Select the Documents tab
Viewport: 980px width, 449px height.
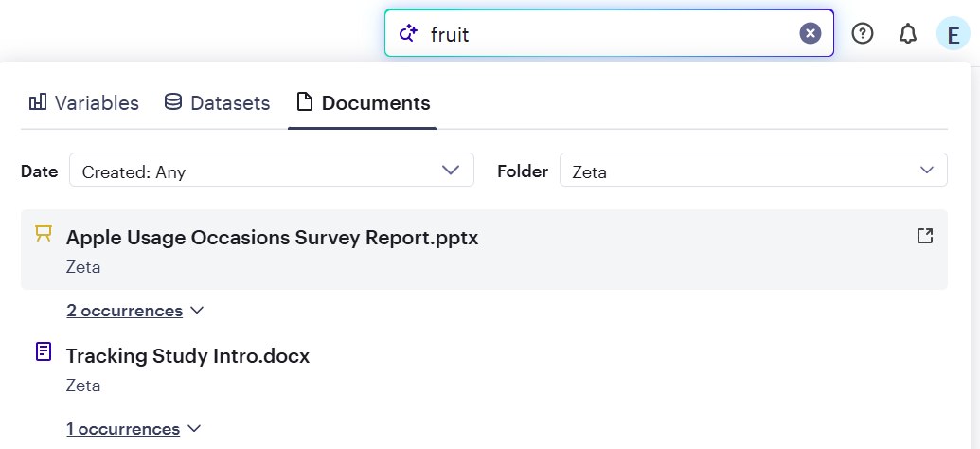[x=363, y=103]
